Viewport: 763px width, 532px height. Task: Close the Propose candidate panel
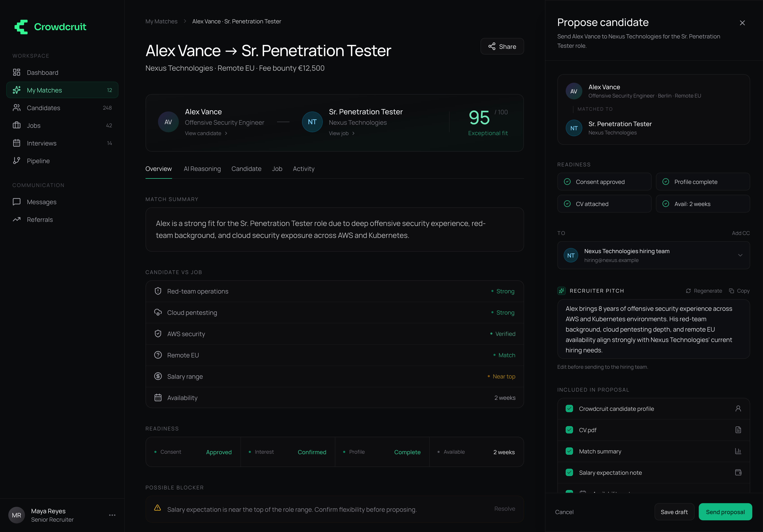[742, 23]
